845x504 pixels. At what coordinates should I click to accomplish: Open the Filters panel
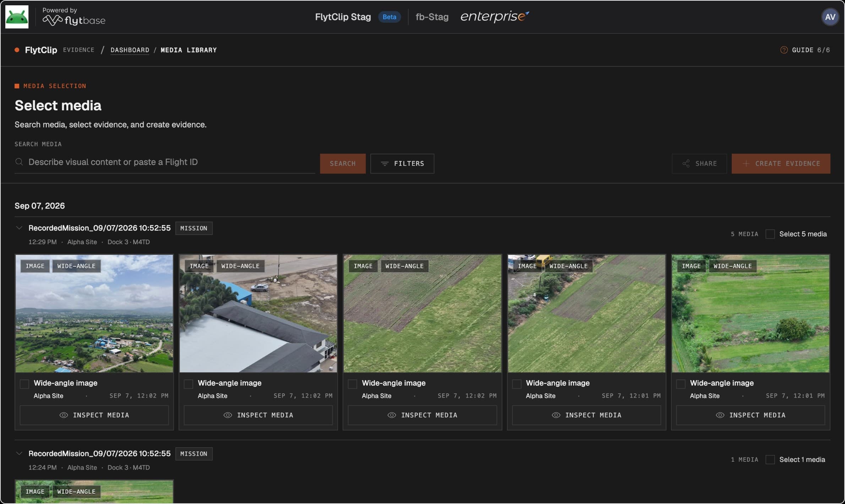(x=402, y=164)
